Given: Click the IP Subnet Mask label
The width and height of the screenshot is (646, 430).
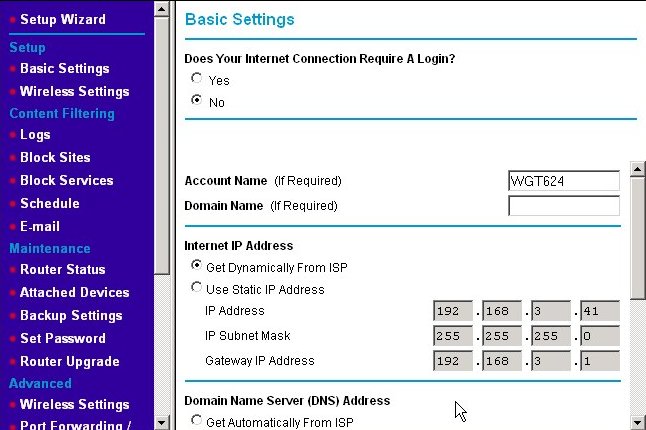Looking at the screenshot, I should point(248,336).
